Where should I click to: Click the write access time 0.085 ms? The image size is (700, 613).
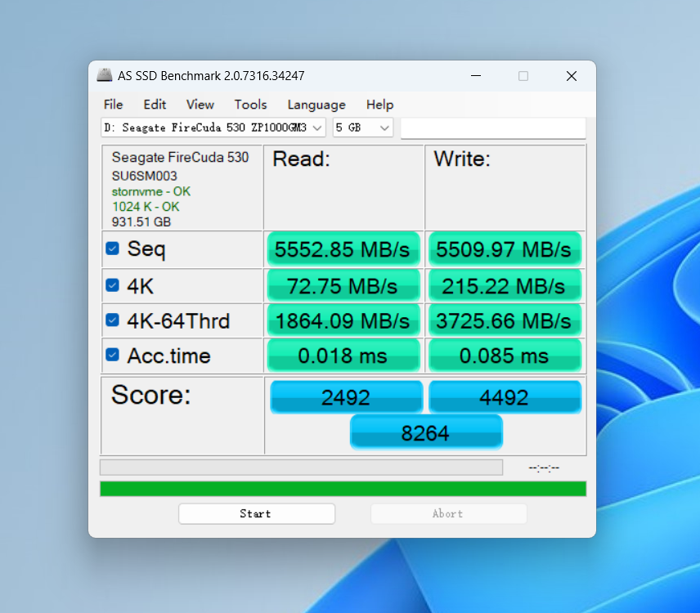click(x=505, y=356)
